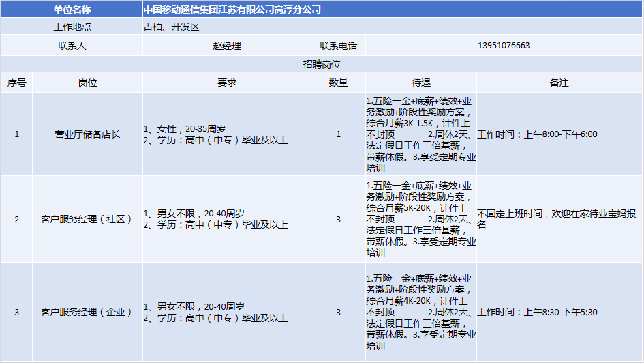The image size is (644, 363).
Task: Select the 单位名称 label cell
Action: [x=72, y=10]
